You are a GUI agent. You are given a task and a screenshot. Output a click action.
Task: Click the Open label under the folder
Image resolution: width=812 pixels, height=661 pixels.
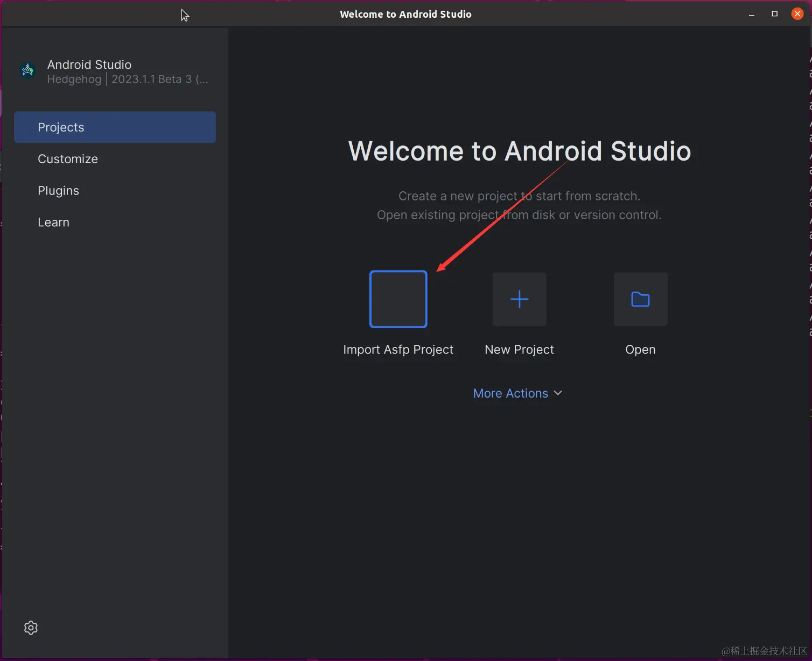point(640,349)
